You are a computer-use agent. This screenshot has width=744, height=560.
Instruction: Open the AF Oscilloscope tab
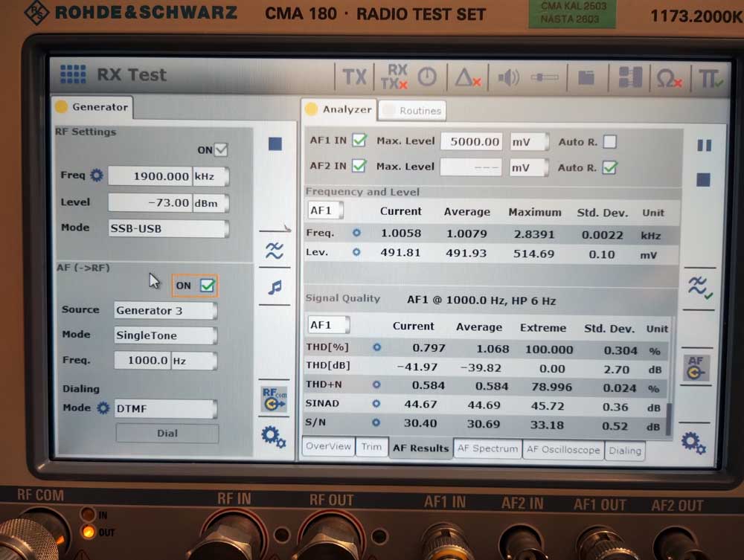(x=563, y=449)
